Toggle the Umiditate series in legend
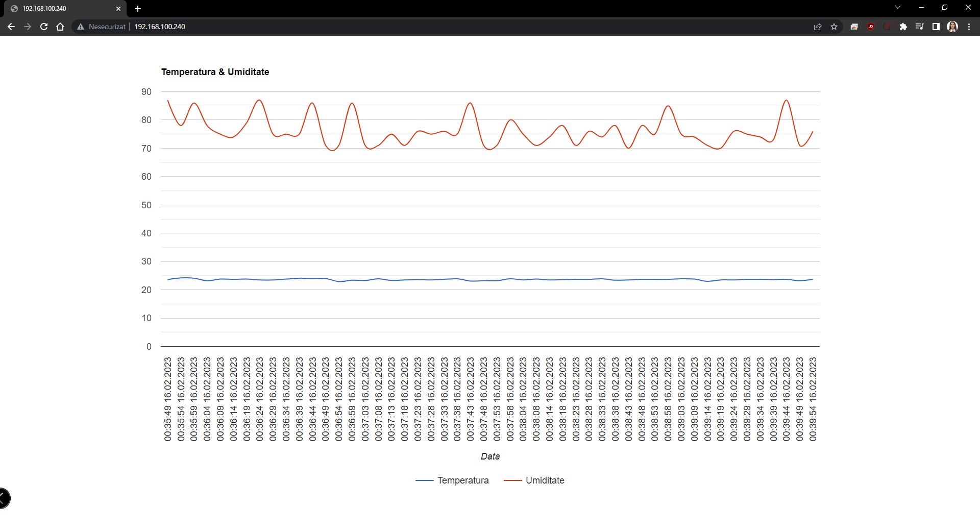The height and width of the screenshot is (531, 980). 545,480
